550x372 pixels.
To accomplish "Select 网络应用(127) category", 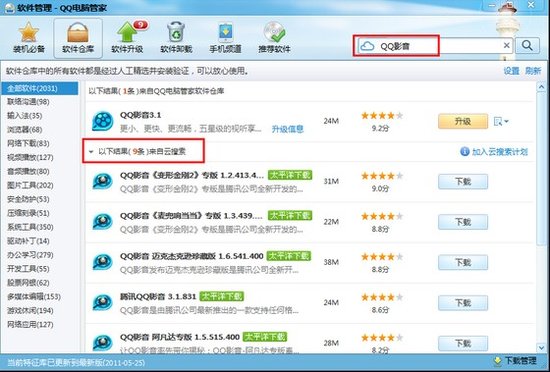I will 30,325.
